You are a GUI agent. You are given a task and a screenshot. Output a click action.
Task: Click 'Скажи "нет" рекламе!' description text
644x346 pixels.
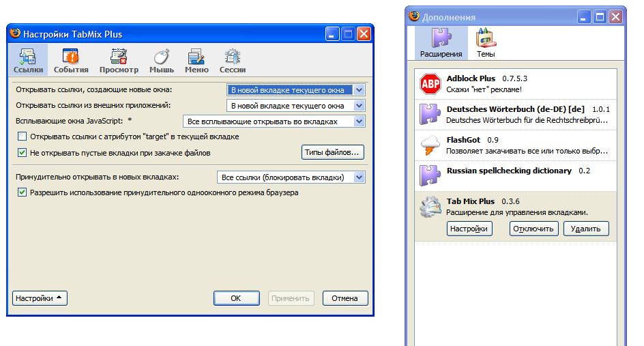pyautogui.click(x=484, y=89)
